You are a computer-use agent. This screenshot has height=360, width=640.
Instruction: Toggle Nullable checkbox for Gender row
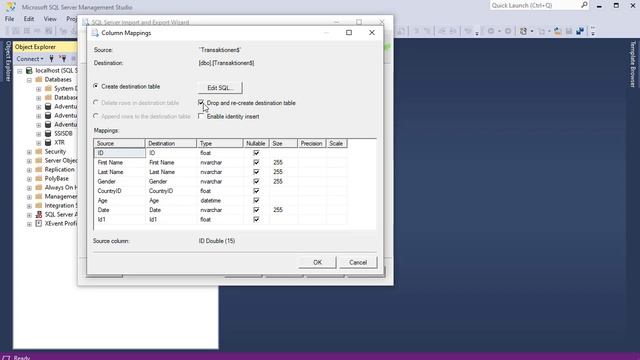click(x=256, y=181)
